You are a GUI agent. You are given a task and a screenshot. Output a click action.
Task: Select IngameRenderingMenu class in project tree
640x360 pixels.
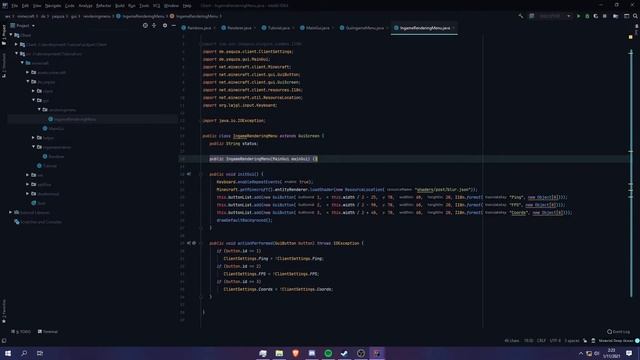pos(75,119)
